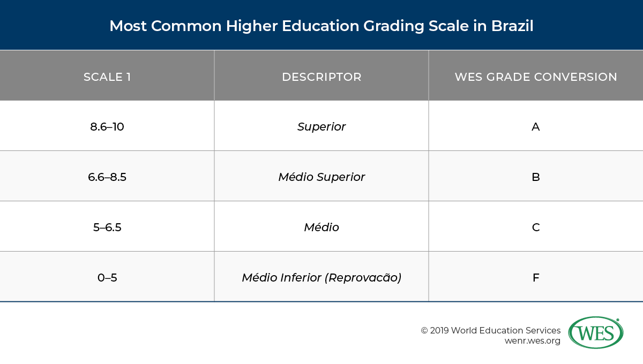This screenshot has width=643, height=364.
Task: Click the 2019 World Education Services copyright text
Action: [490, 330]
